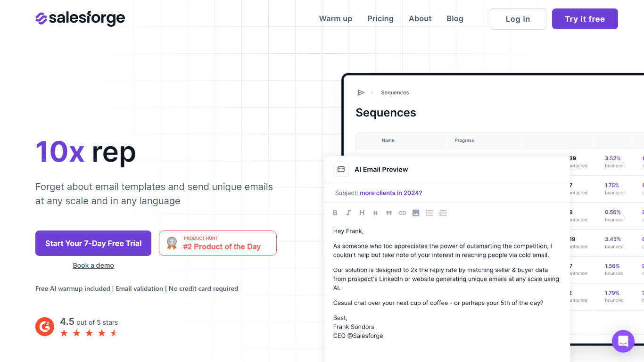Click the insert image icon
This screenshot has height=362, width=644.
click(x=416, y=213)
